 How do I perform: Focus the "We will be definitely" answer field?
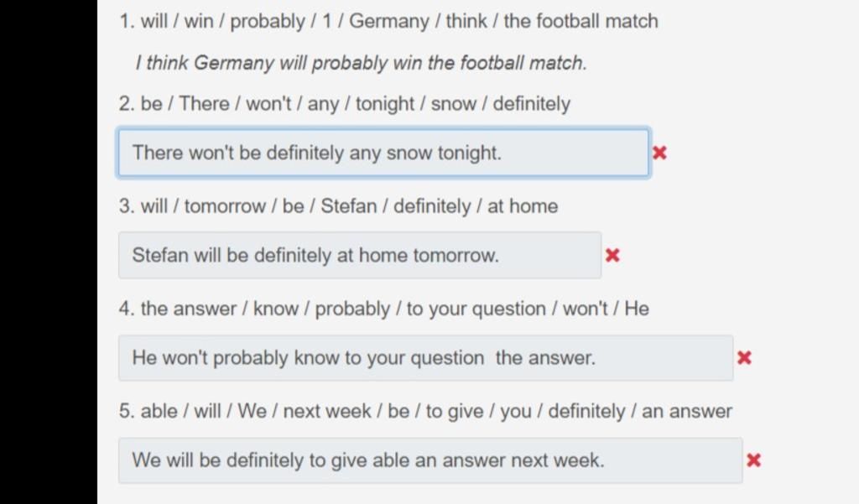pyautogui.click(x=429, y=460)
